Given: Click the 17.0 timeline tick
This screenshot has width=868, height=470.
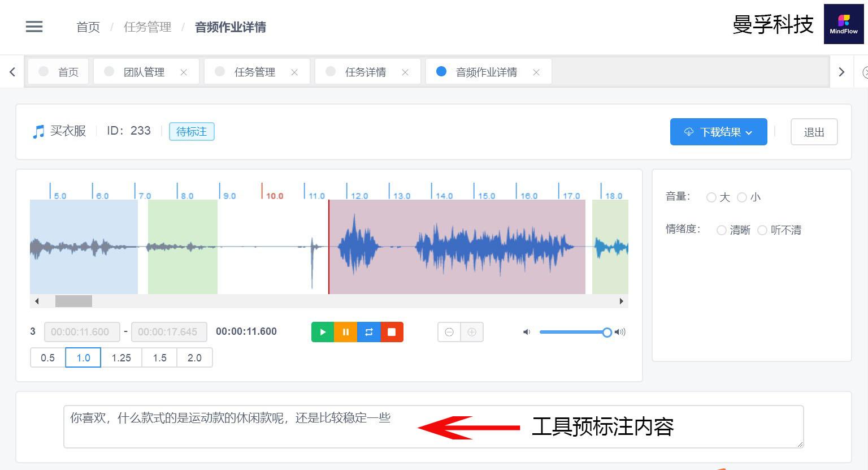Looking at the screenshot, I should click(570, 192).
